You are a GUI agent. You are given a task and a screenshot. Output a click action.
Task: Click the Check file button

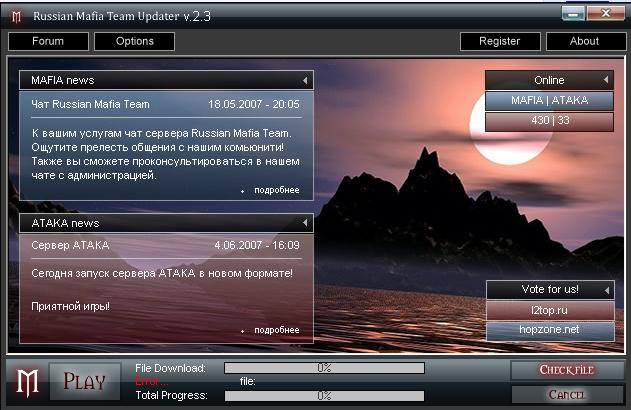pos(567,370)
